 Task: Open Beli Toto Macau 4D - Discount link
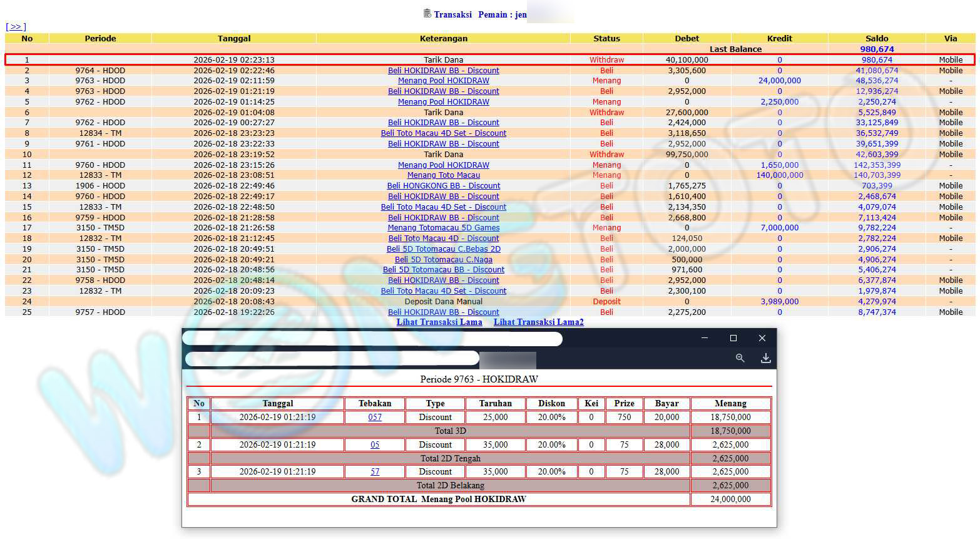tap(443, 239)
